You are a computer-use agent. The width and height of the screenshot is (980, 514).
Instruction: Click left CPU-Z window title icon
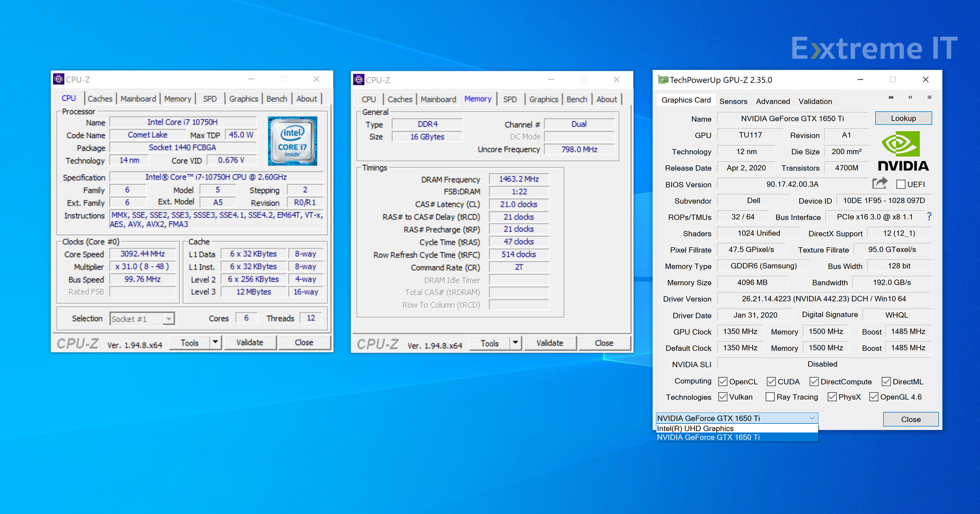[x=59, y=79]
